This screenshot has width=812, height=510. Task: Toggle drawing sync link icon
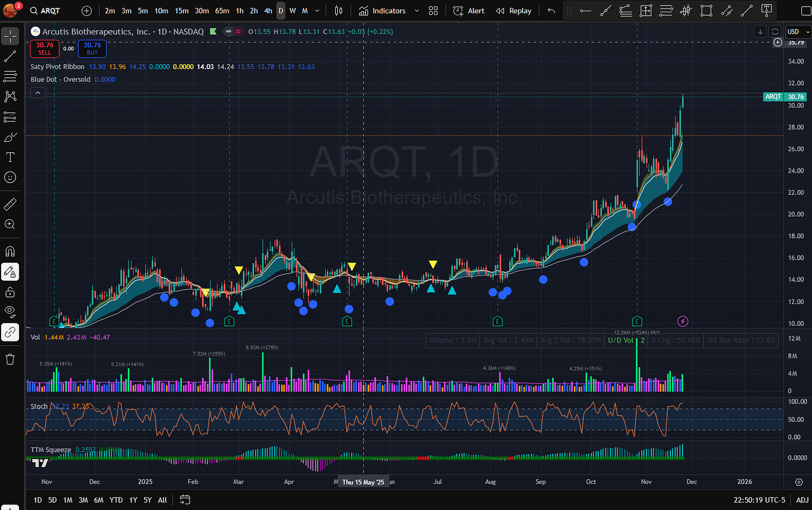[x=10, y=333]
